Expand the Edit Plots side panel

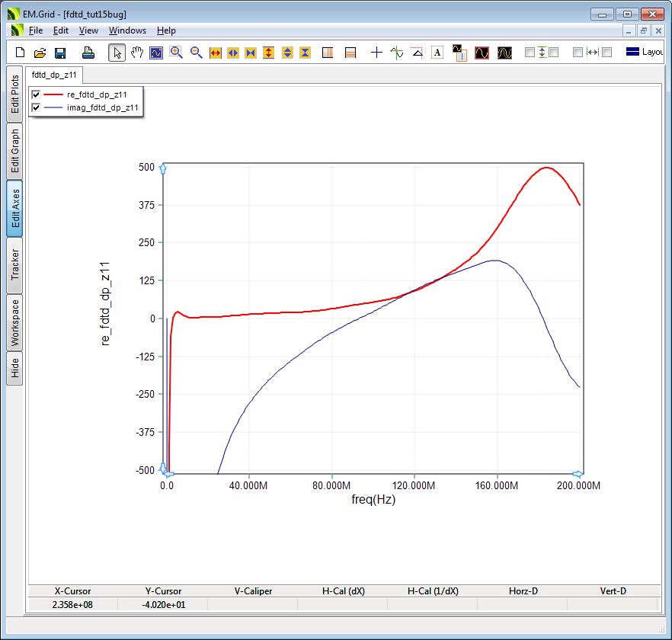(x=14, y=94)
